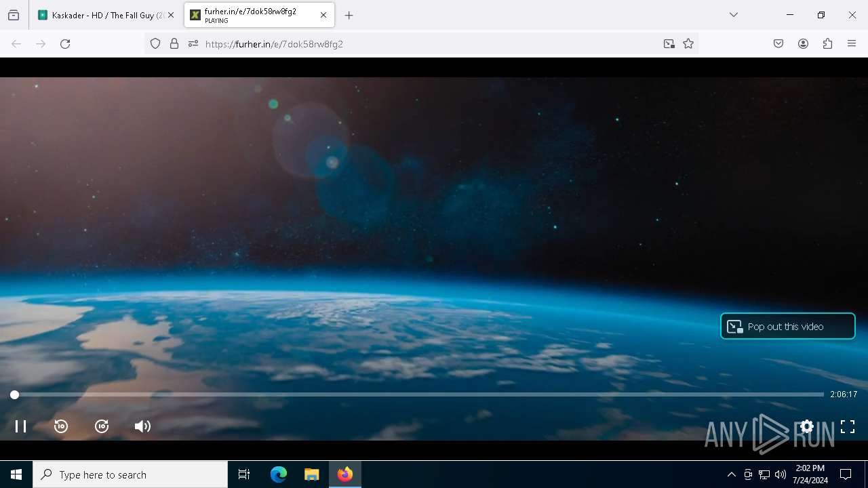Open the tracking protection shield panel

155,44
